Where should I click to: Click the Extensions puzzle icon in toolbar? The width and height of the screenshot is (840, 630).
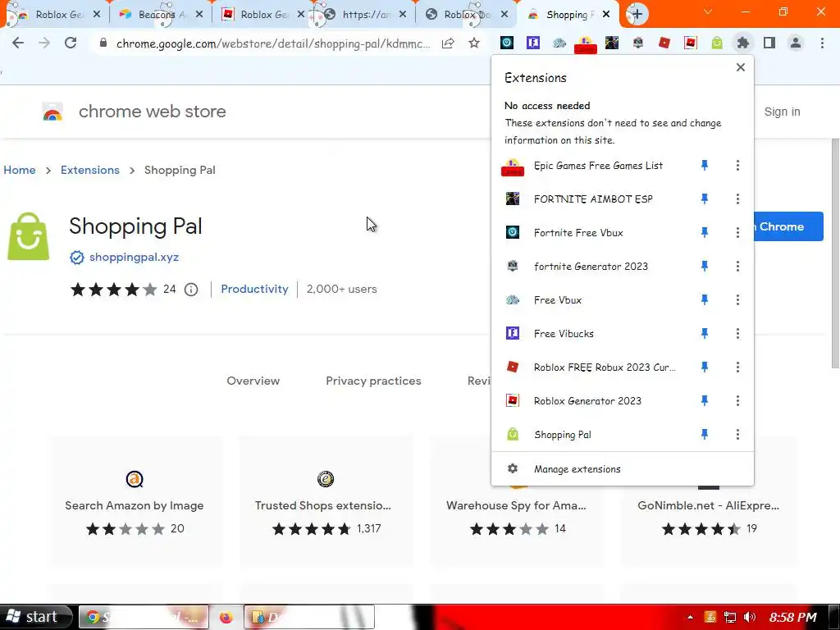[742, 43]
